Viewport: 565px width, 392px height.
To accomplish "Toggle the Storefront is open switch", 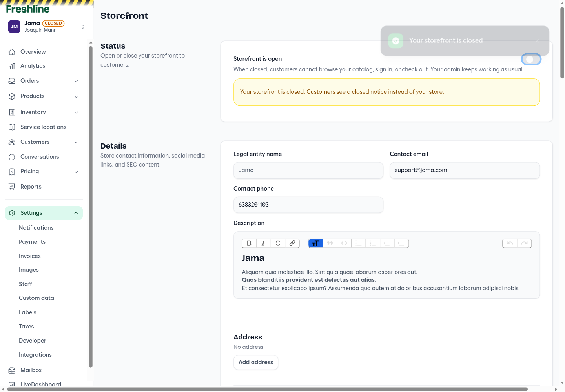I will click(x=531, y=59).
